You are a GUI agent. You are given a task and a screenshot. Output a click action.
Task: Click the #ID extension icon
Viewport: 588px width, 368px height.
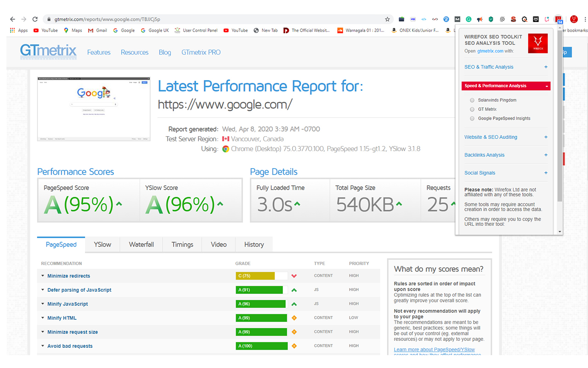click(x=413, y=19)
